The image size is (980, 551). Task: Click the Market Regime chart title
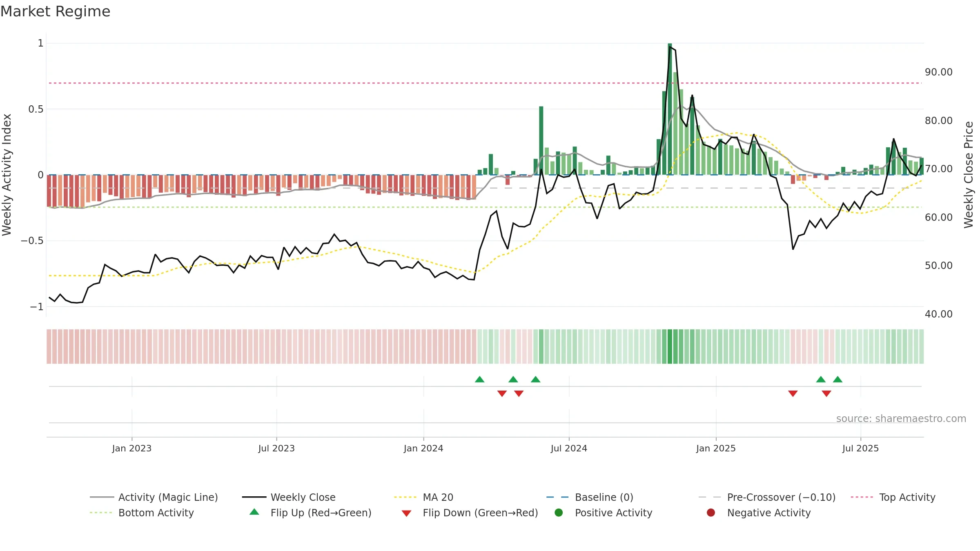point(55,11)
